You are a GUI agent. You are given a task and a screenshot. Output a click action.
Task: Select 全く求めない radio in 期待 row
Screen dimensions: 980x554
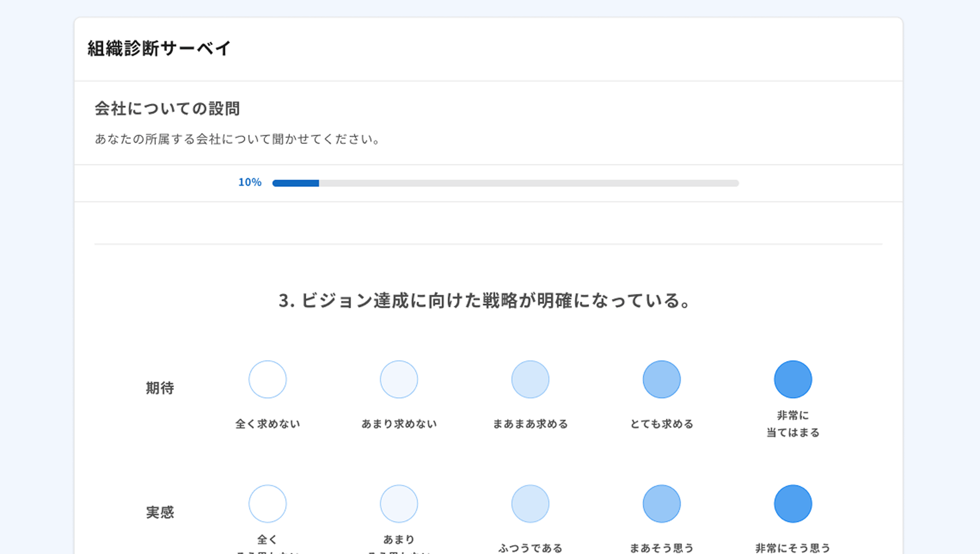(267, 379)
